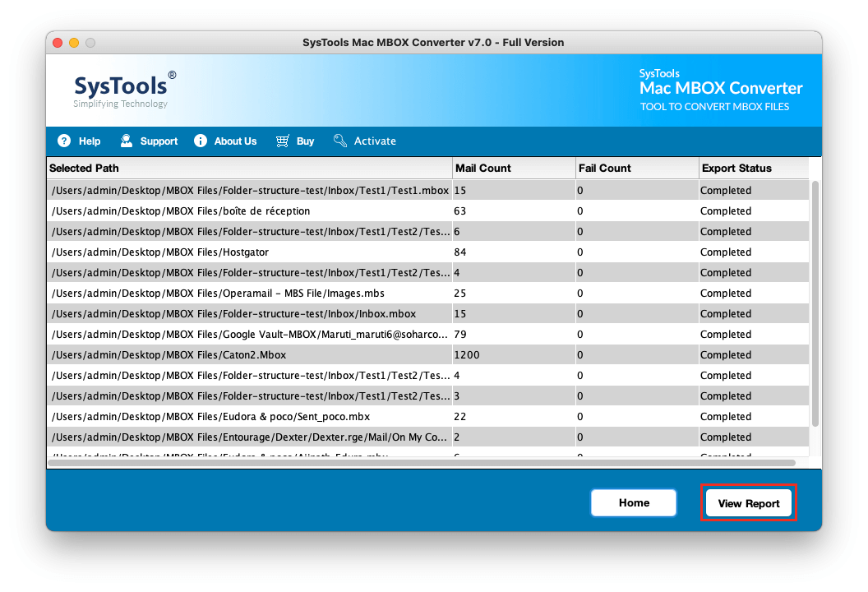Click the mail count 25 cell

point(515,293)
